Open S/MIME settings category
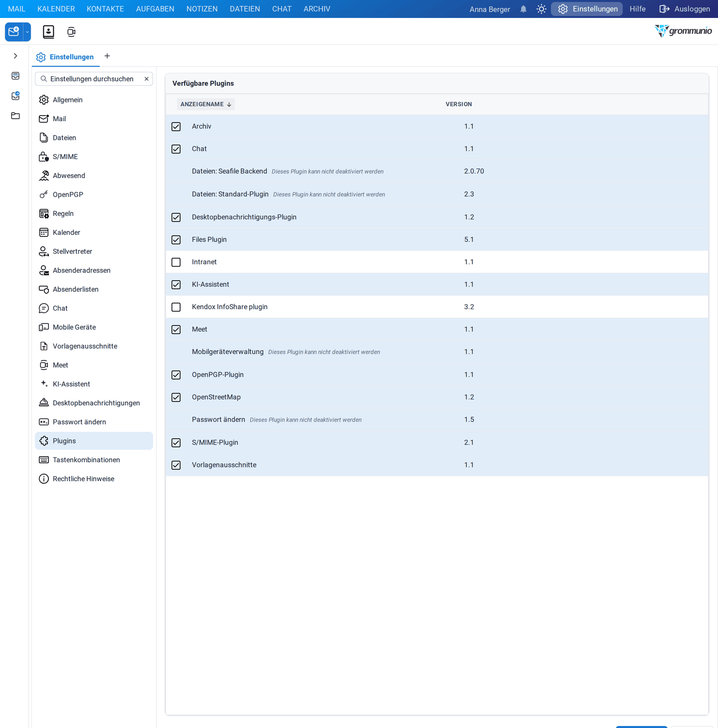The image size is (718, 728). [x=94, y=157]
